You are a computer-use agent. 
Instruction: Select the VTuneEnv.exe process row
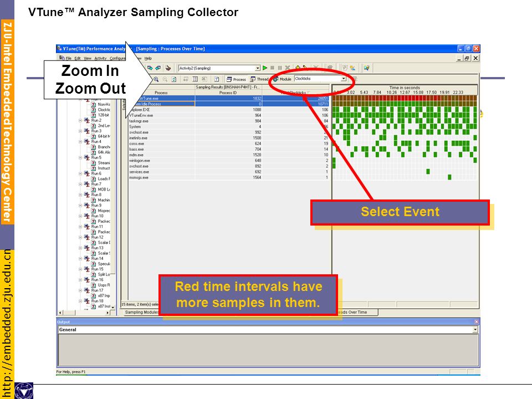point(228,115)
